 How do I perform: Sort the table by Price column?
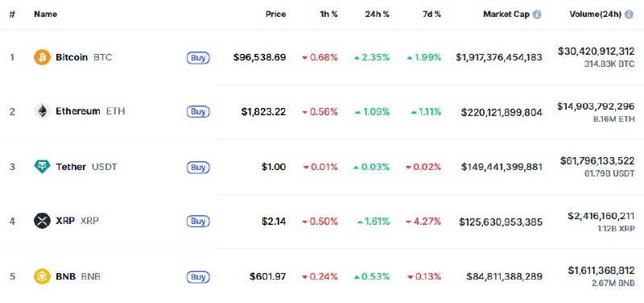point(275,15)
